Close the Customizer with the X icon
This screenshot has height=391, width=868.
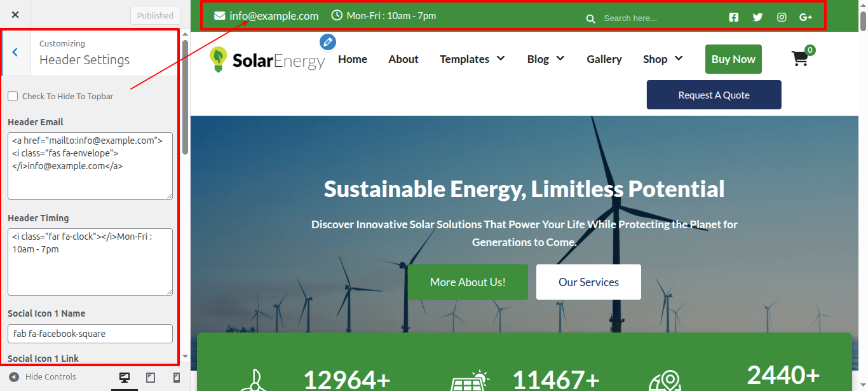click(x=15, y=15)
